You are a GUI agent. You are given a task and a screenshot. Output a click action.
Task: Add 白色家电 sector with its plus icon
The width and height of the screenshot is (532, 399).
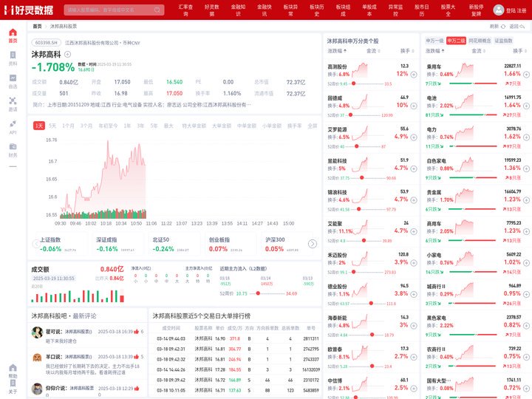point(526,168)
